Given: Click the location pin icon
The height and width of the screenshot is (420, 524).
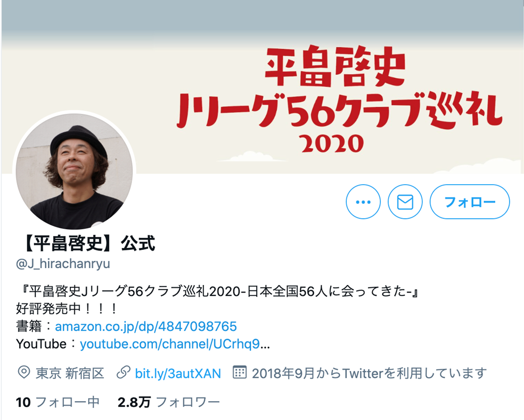Looking at the screenshot, I should click(x=24, y=372).
